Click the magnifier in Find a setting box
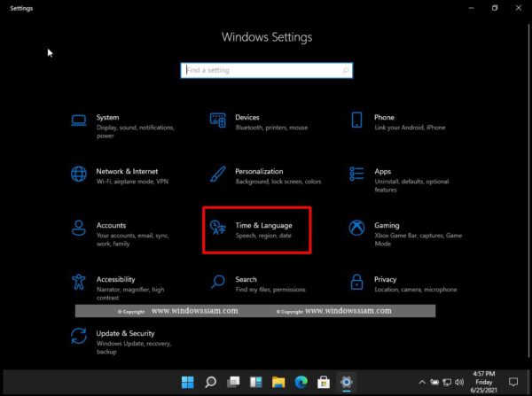This screenshot has width=532, height=396. coord(346,70)
